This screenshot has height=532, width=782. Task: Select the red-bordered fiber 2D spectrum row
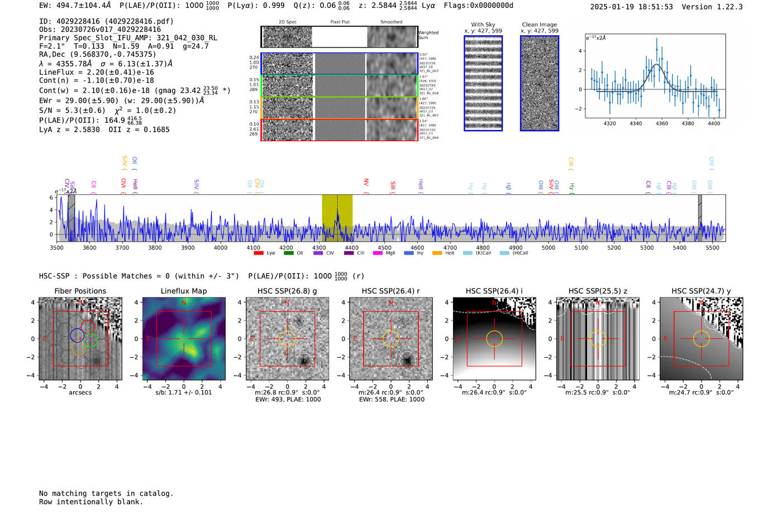pyautogui.click(x=340, y=130)
